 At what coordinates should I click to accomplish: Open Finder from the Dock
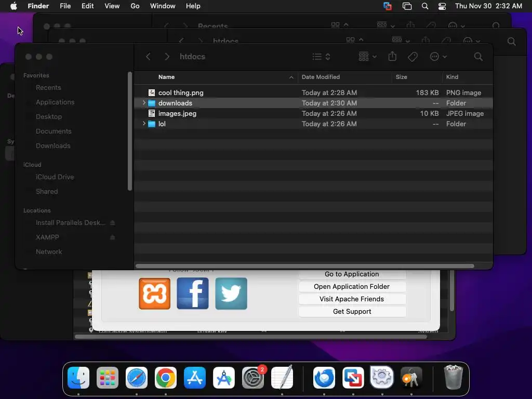click(78, 378)
